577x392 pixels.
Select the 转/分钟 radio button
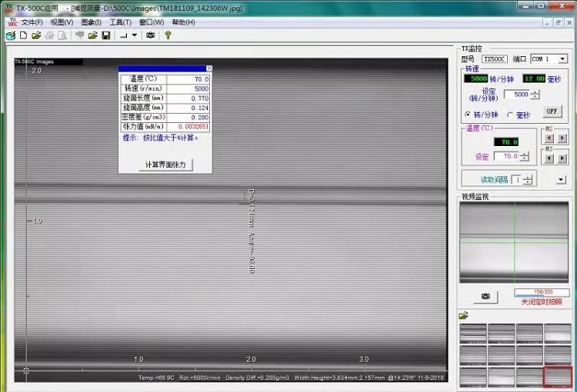click(x=469, y=115)
